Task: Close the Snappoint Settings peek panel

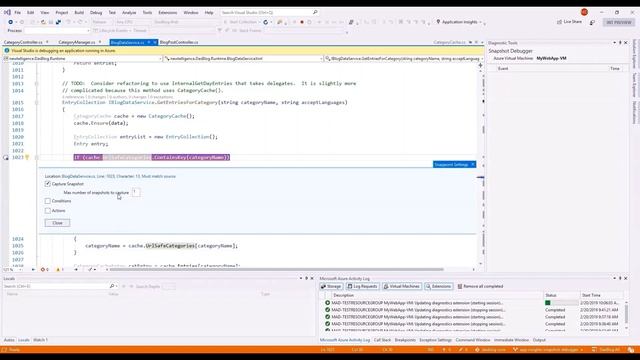Action: click(x=473, y=164)
